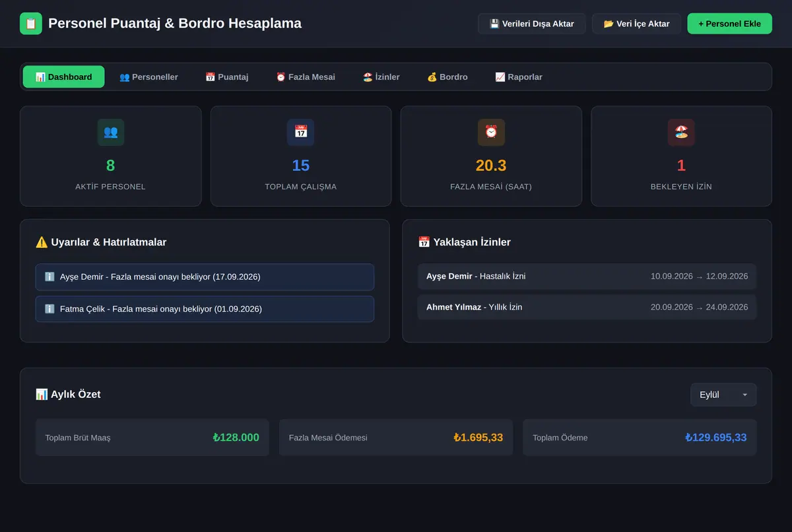This screenshot has height=532, width=792.
Task: Click the beach umbrella icon above Bekleyen İzin
Action: point(681,132)
